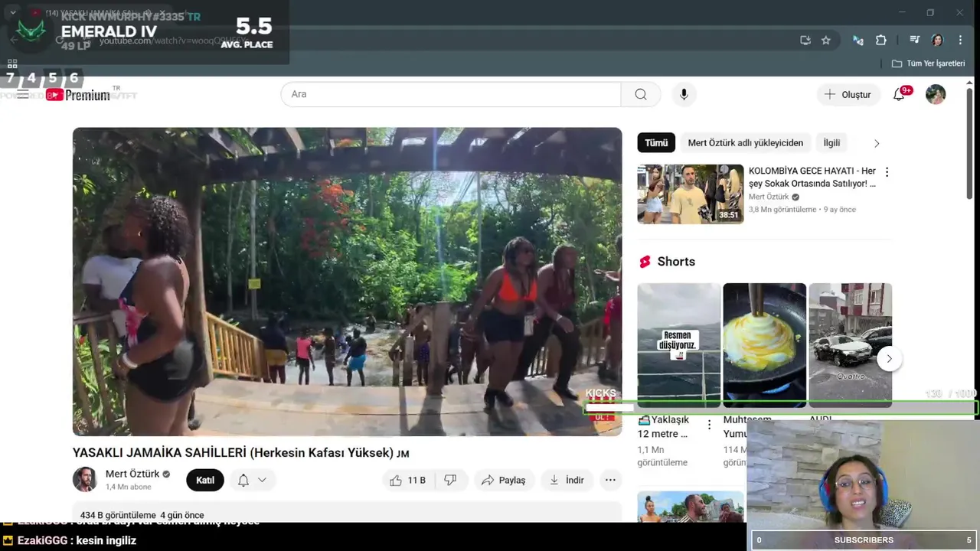
Task: Open Tüm Yer İşaretleri bookmarks folder
Action: click(928, 64)
